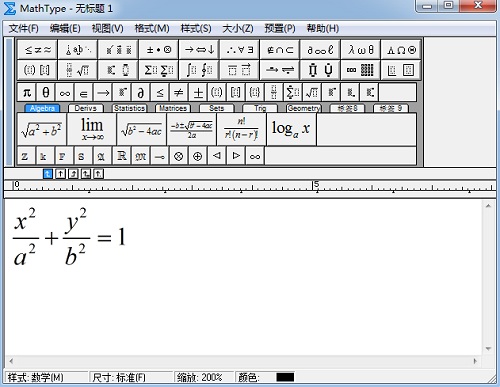The image size is (500, 387).
Task: Insert the b²−4ac radical expression
Action: 142,129
